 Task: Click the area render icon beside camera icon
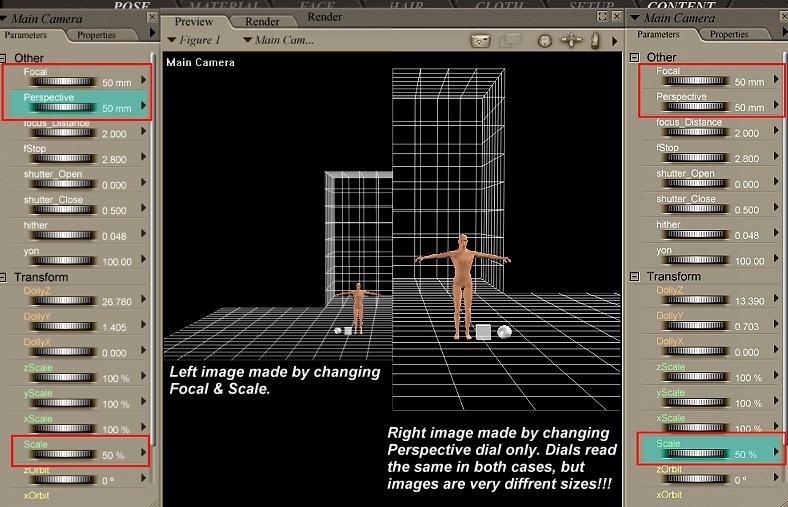click(510, 41)
